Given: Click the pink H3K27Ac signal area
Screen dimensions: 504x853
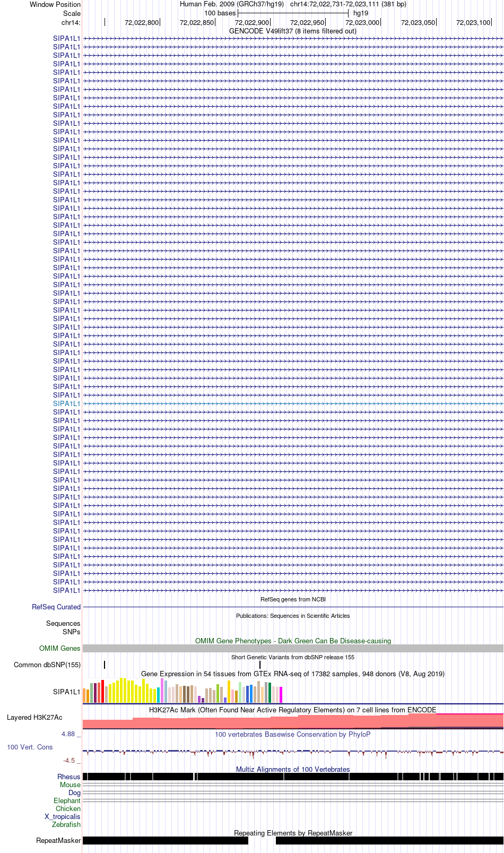Looking at the screenshot, I should click(x=293, y=722).
